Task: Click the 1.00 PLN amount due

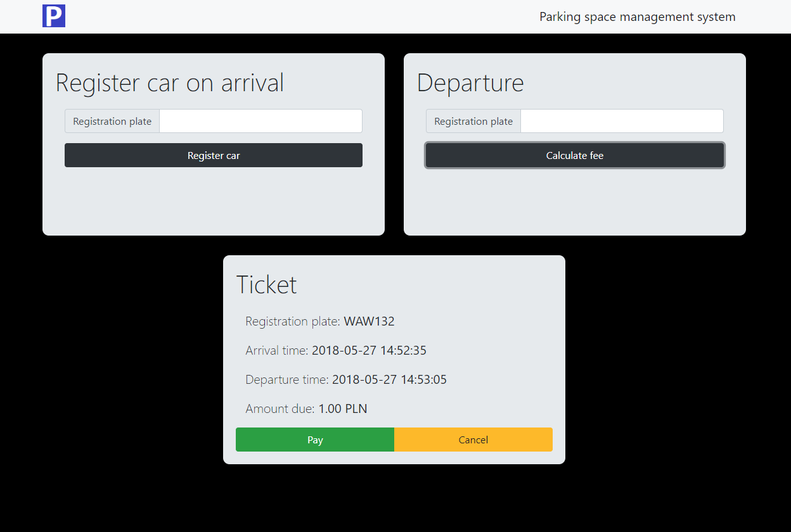Action: click(342, 408)
